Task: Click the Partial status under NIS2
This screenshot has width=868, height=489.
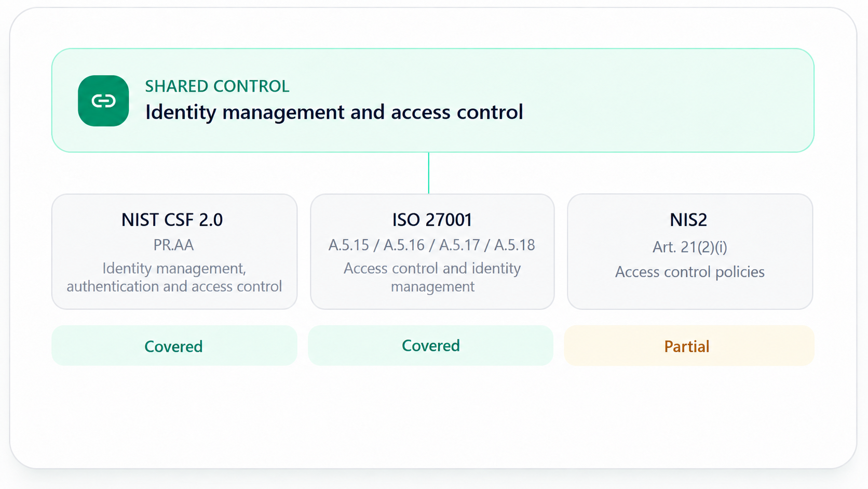Action: pos(689,346)
